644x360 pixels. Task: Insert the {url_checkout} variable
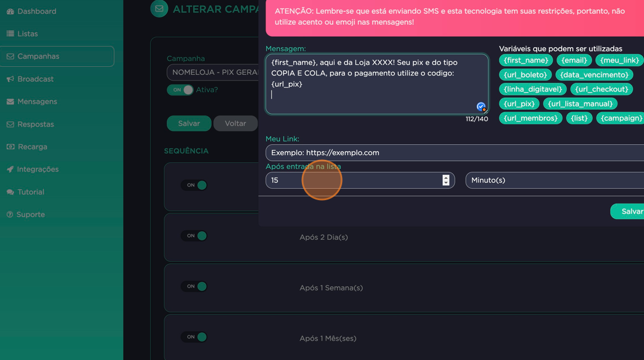click(601, 89)
